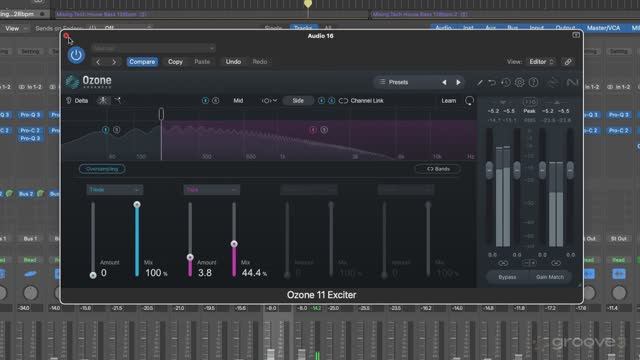Open the pink second band mode dropdown
The width and height of the screenshot is (640, 360).
[211, 190]
